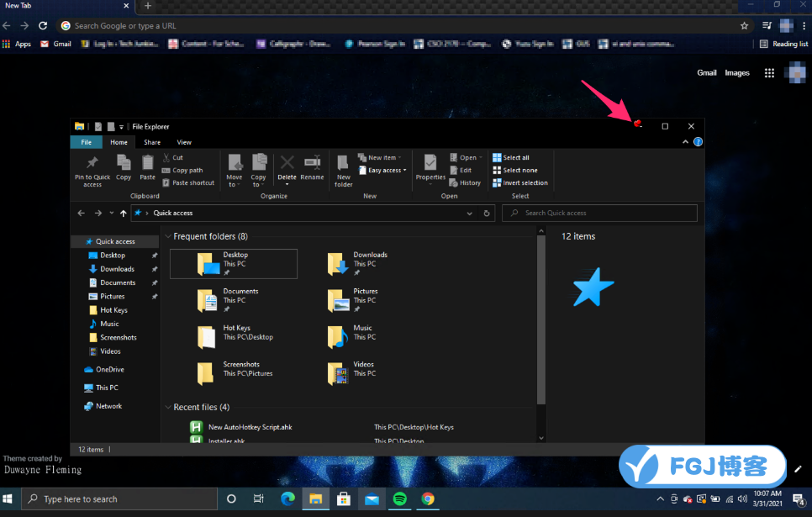The image size is (812, 517).
Task: Click Invert selection in ribbon
Action: point(520,183)
